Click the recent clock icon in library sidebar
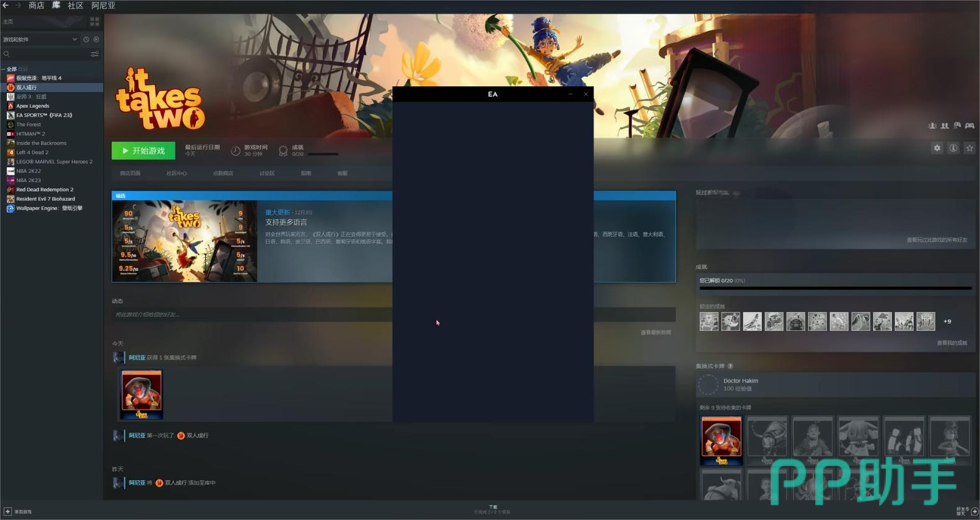The image size is (980, 520). 86,40
